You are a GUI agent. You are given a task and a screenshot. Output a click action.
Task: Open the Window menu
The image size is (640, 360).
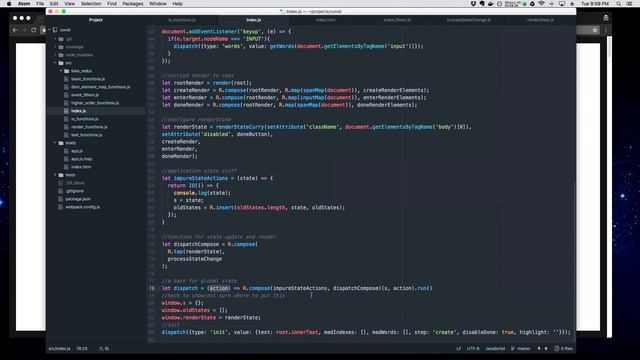[x=158, y=4]
